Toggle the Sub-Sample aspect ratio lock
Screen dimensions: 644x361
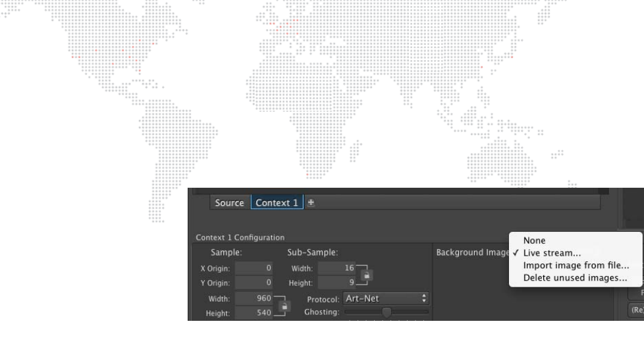(367, 275)
